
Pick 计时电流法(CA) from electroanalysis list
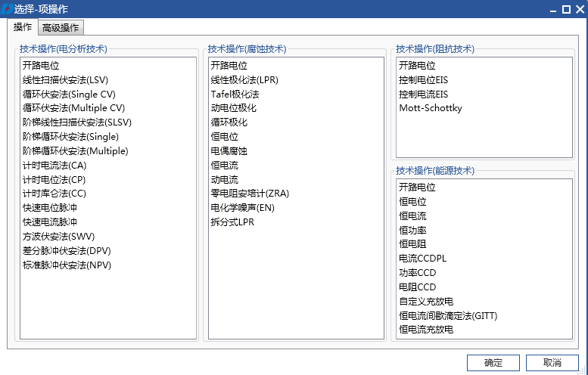pyautogui.click(x=54, y=166)
